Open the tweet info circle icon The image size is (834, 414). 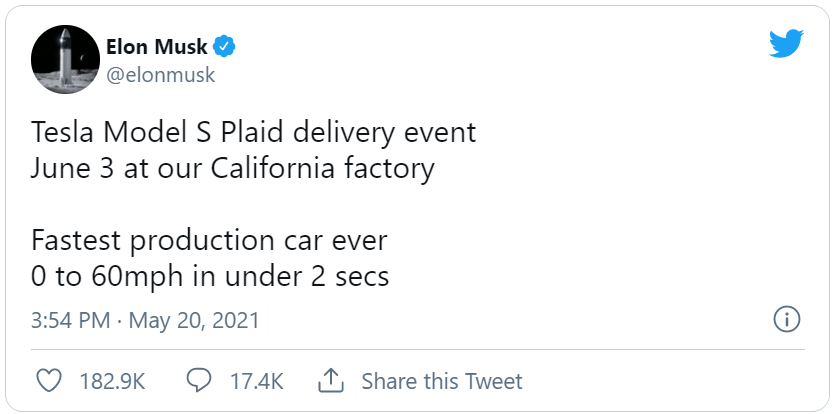[786, 320]
